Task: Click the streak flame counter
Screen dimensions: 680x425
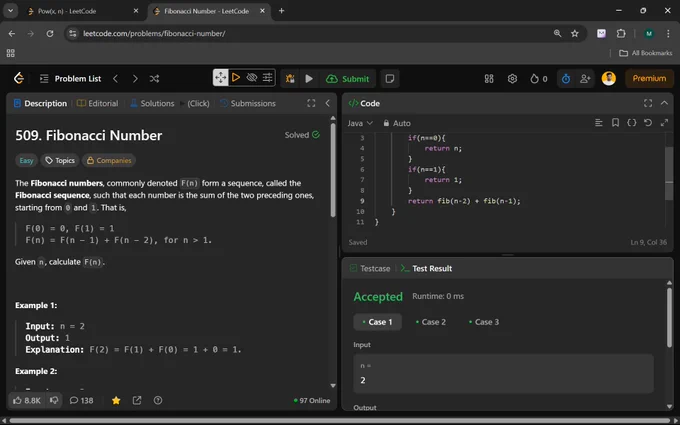Action: pos(539,78)
